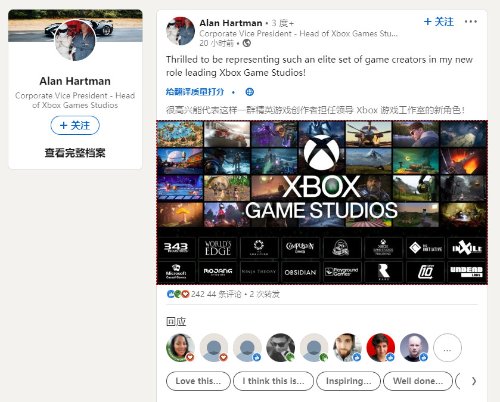Image resolution: width=500 pixels, height=402 pixels.
Task: Select the 'Love this...' quick reply
Action: pyautogui.click(x=198, y=381)
